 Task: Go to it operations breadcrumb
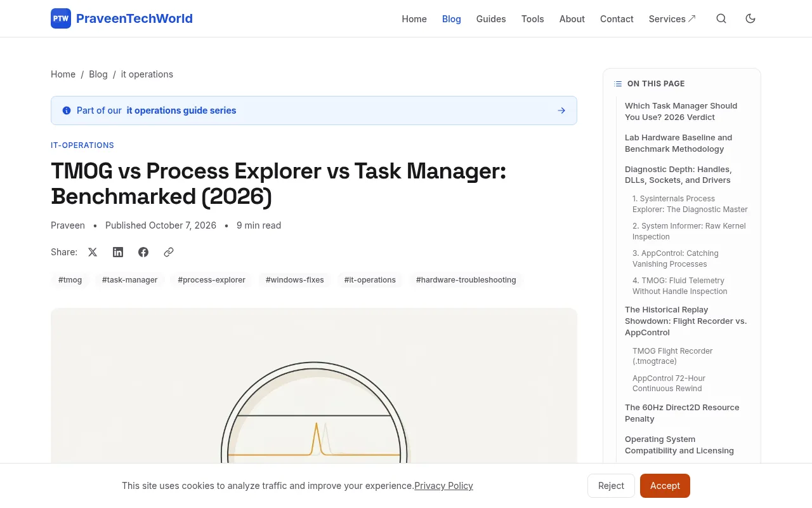coord(147,74)
